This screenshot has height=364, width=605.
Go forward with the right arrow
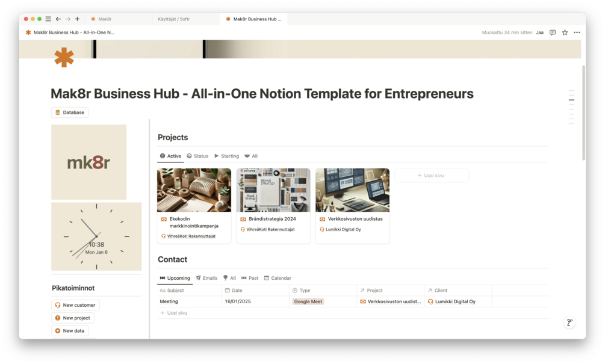68,19
